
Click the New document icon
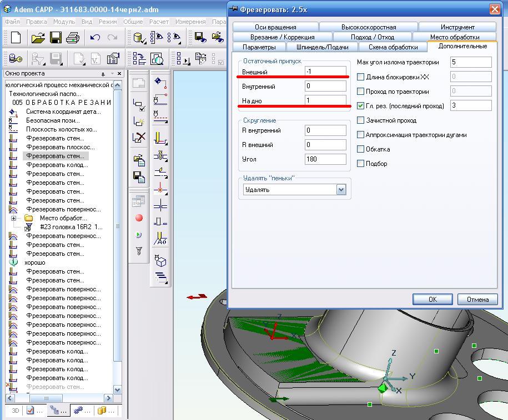(x=16, y=38)
